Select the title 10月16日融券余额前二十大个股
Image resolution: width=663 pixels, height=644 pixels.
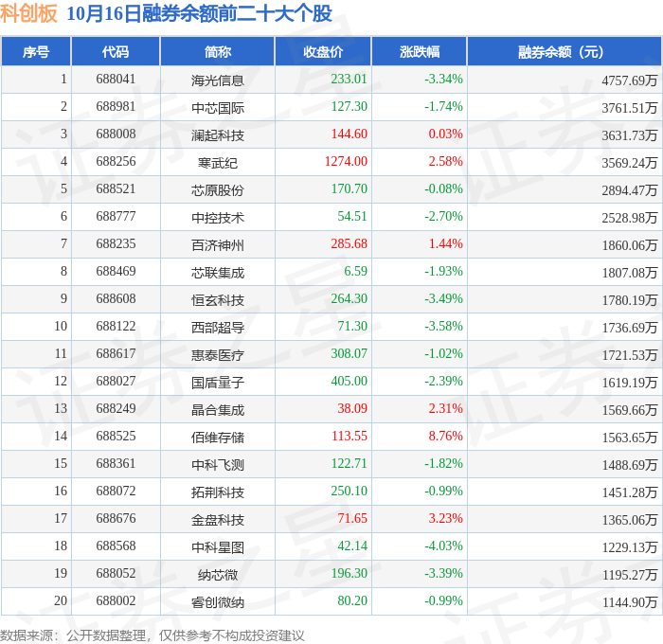click(199, 13)
